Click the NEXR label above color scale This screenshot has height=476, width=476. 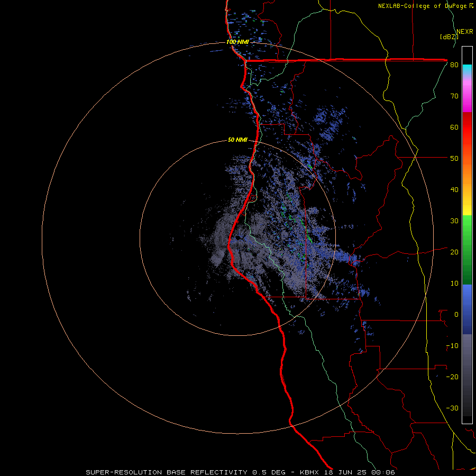point(465,32)
